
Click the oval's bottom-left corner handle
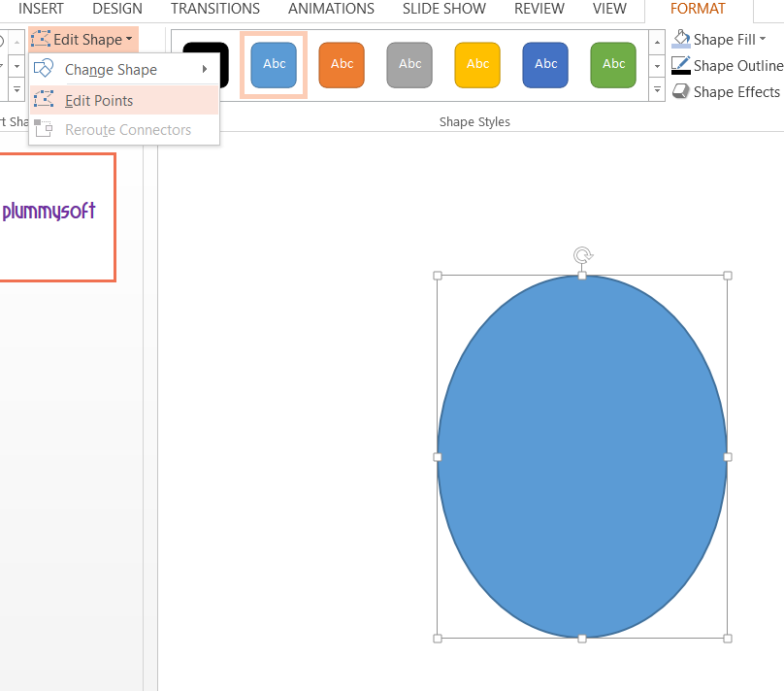(438, 639)
